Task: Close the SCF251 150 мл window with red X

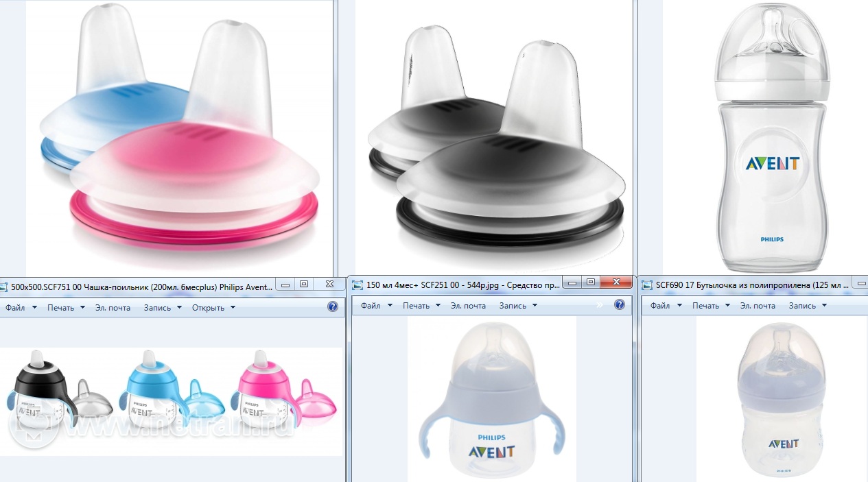Action: click(617, 282)
